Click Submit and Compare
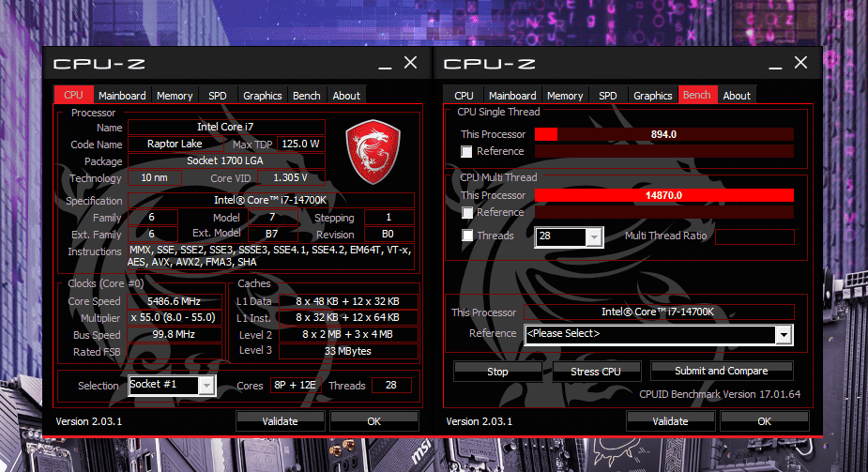This screenshot has width=868, height=472. click(721, 371)
